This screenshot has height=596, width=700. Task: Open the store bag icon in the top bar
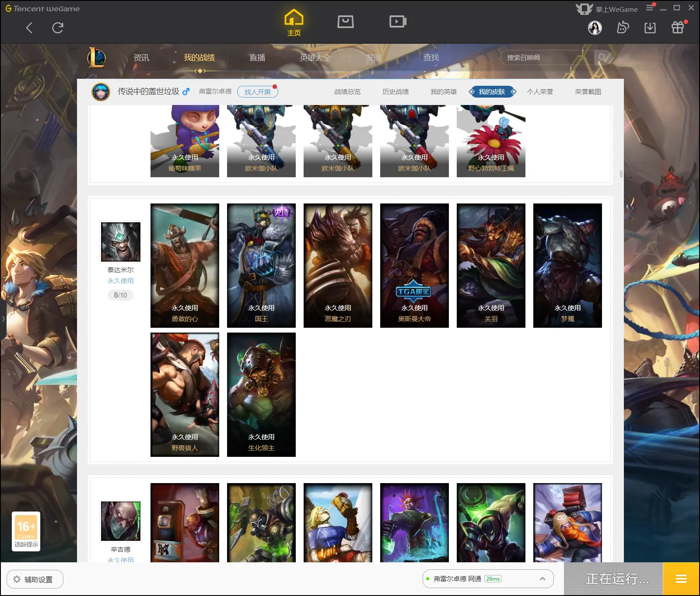[346, 21]
